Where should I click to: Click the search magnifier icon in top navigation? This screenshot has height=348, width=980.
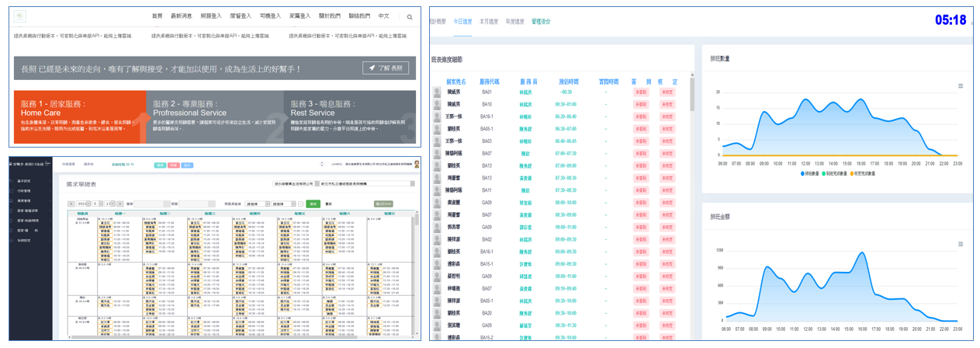click(x=410, y=16)
